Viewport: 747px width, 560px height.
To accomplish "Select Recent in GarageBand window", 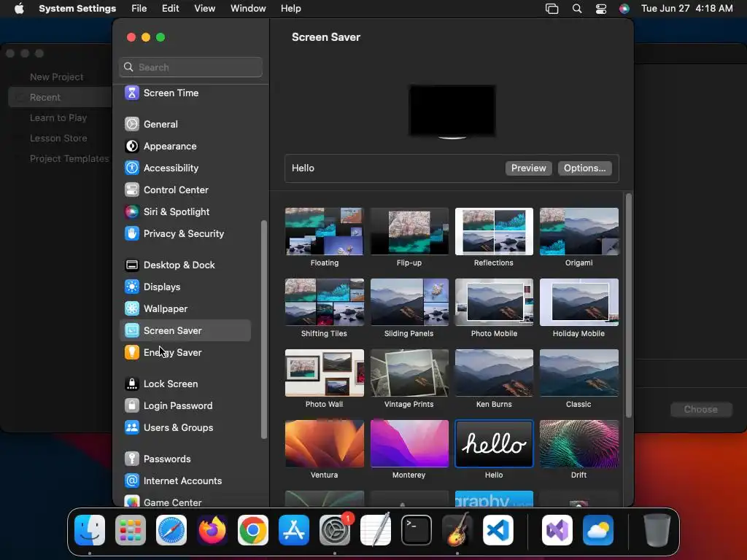I will click(60, 97).
